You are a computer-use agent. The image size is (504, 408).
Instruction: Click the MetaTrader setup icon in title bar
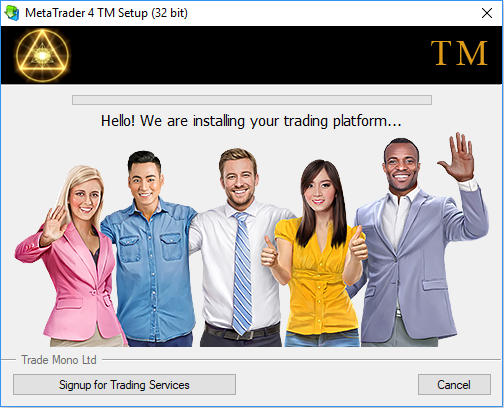(12, 13)
